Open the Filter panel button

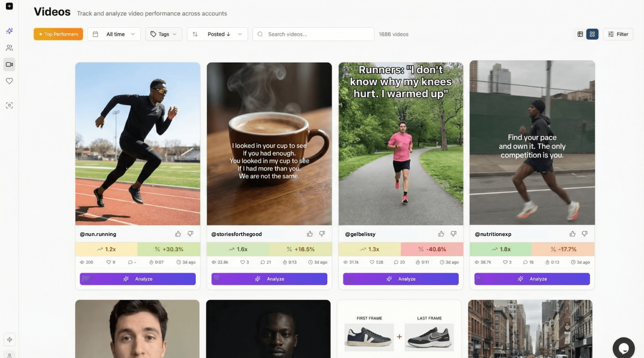click(x=618, y=34)
